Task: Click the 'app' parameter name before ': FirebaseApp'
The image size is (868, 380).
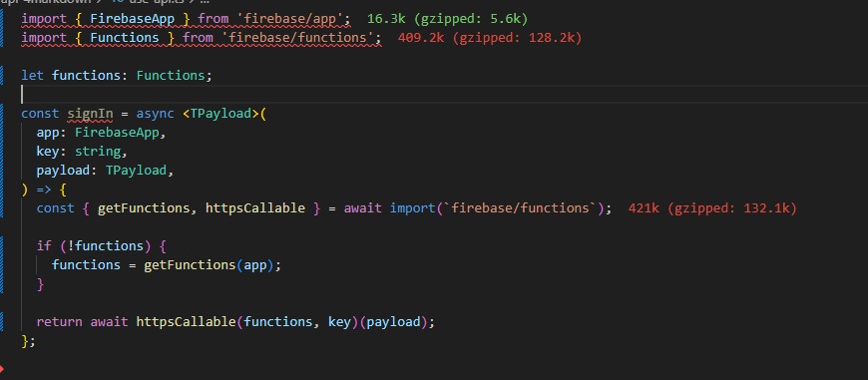Action: pos(48,133)
